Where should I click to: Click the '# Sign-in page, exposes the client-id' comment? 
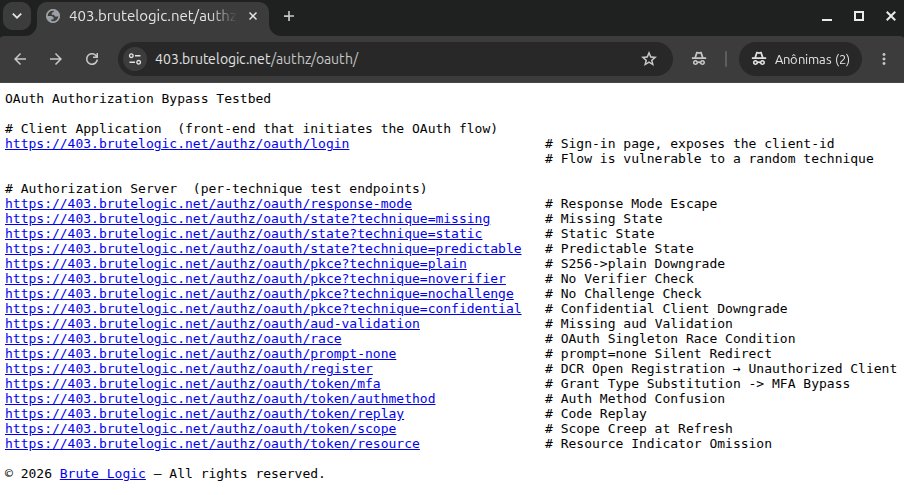coord(690,143)
